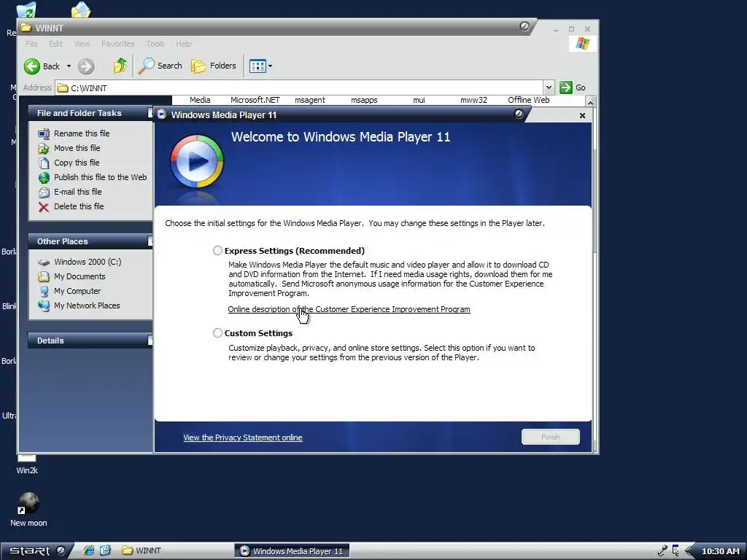Click the scroll up arrow in file list
This screenshot has height=560, width=747.
pos(590,102)
